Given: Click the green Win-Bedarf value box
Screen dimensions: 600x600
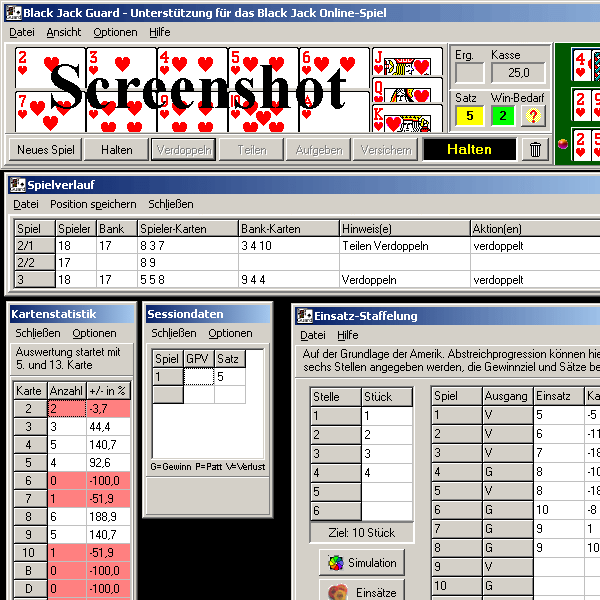Looking at the screenshot, I should (502, 116).
